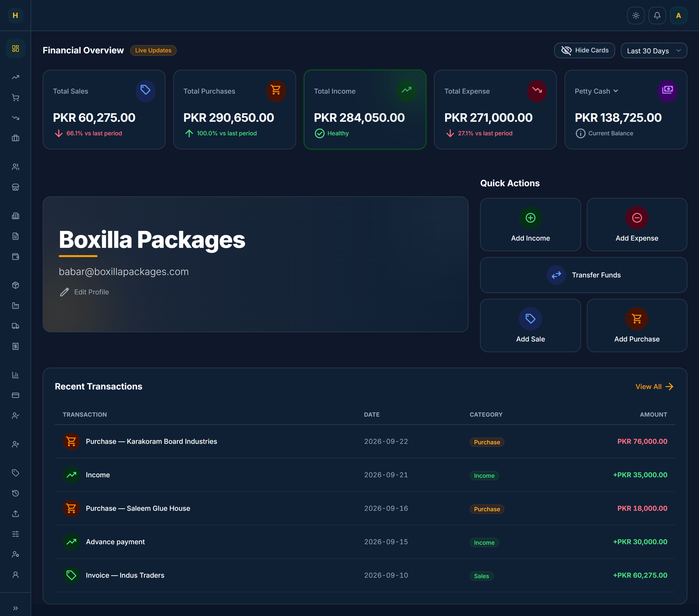Open the user-with-gear icon in sidebar
The width and height of the screenshot is (699, 616).
pyautogui.click(x=15, y=554)
